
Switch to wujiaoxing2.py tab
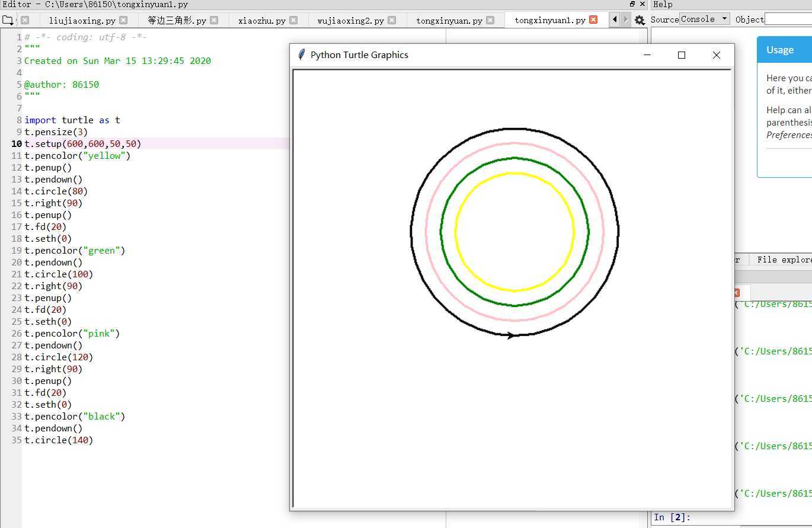click(x=350, y=20)
